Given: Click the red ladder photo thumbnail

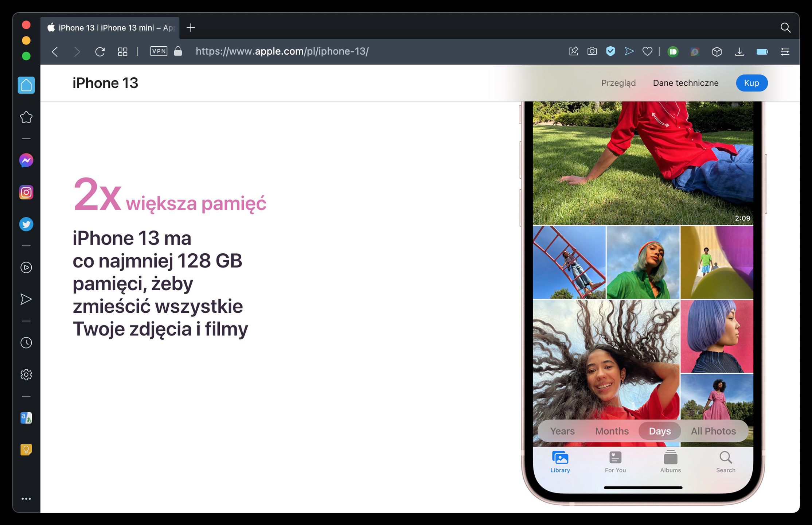Looking at the screenshot, I should pos(569,262).
